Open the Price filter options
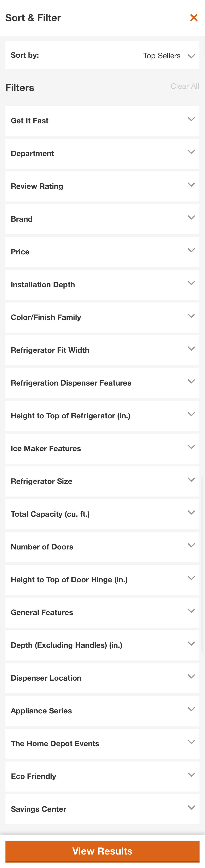The width and height of the screenshot is (205, 868). click(102, 251)
